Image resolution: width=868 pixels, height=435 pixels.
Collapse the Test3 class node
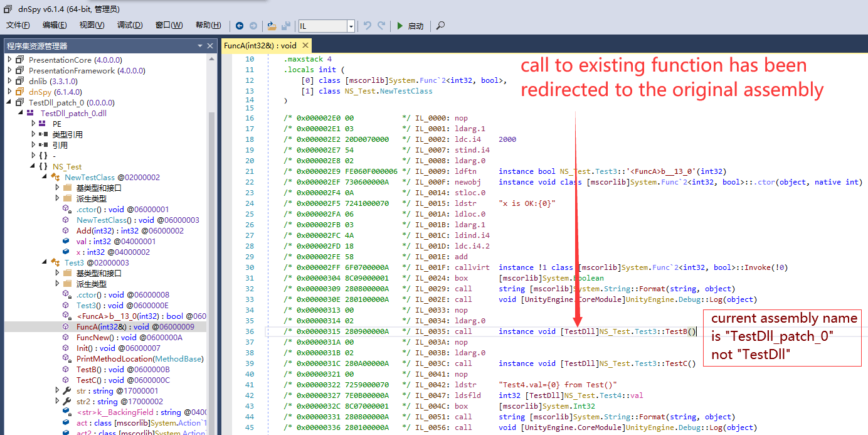coord(45,262)
